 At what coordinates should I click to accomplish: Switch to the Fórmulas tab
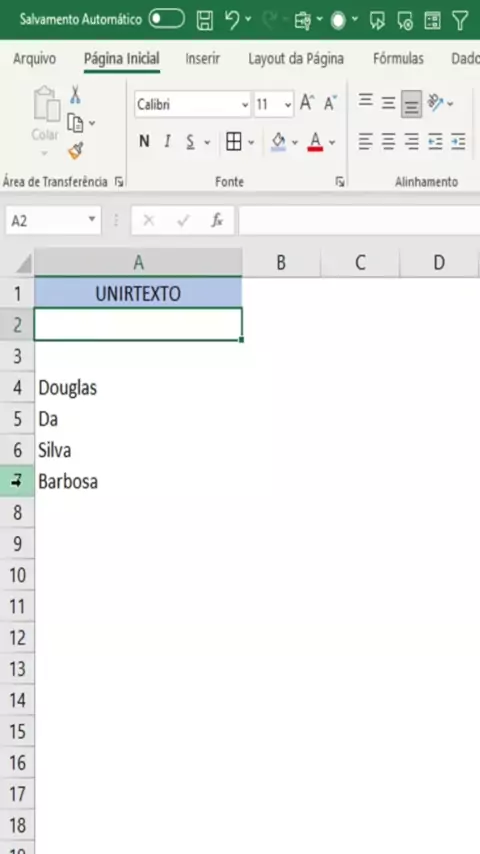[x=398, y=59]
